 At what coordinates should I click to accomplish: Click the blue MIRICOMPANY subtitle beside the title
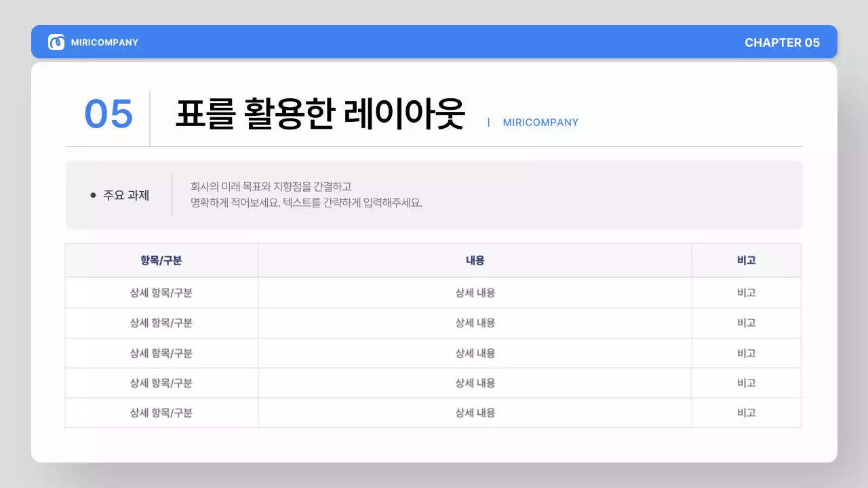540,123
